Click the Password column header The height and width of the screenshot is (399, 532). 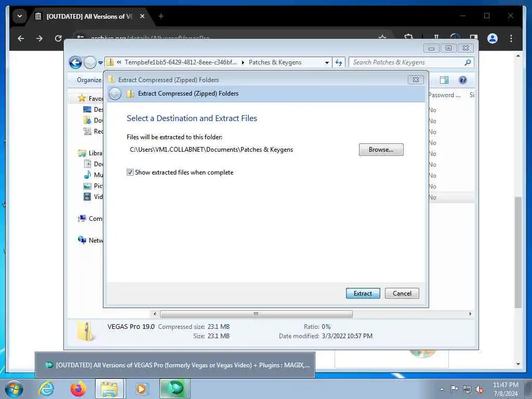(444, 95)
